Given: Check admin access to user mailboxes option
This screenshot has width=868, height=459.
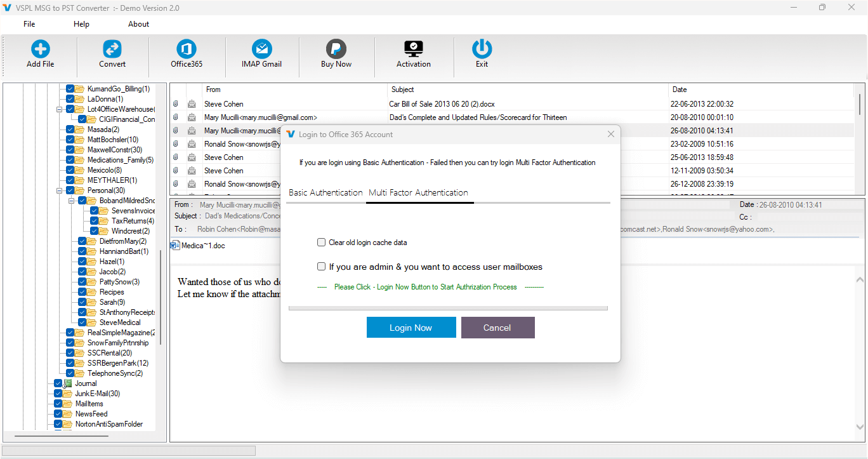Looking at the screenshot, I should click(322, 267).
